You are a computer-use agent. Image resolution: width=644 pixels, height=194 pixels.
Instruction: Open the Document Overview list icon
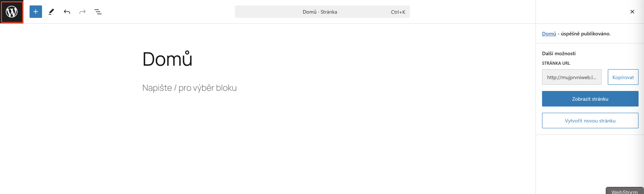point(98,12)
